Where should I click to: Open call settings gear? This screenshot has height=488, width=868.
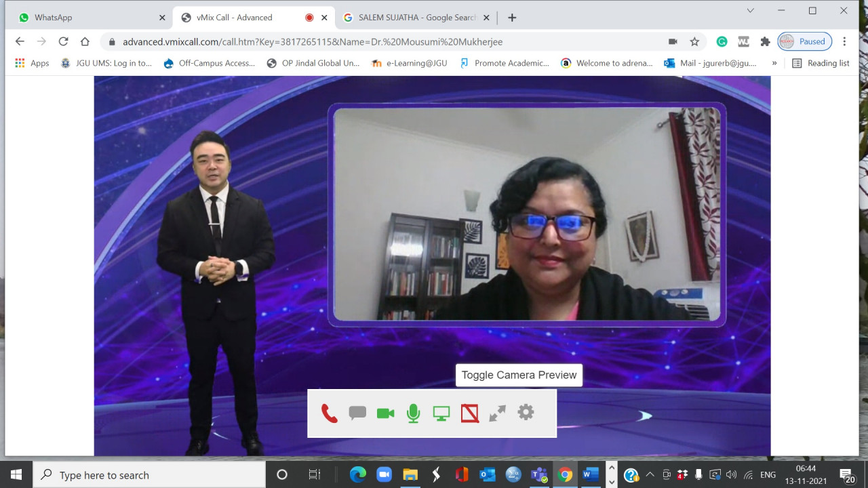tap(526, 412)
